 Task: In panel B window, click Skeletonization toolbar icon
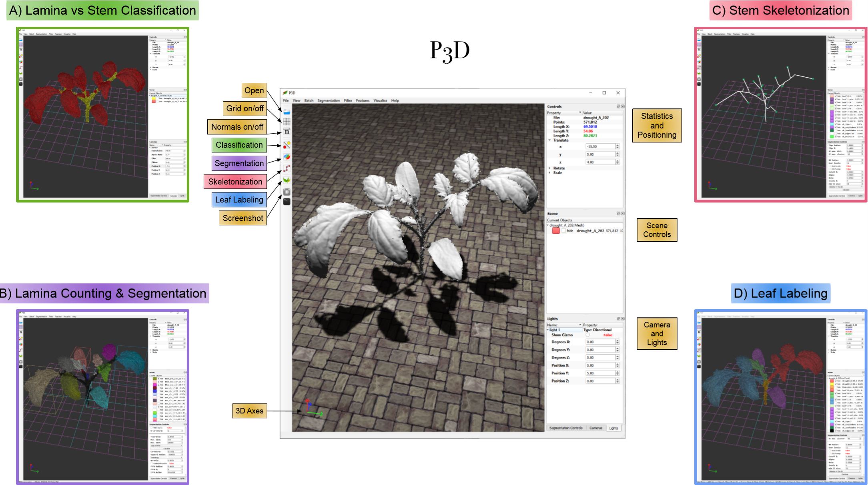point(21,350)
